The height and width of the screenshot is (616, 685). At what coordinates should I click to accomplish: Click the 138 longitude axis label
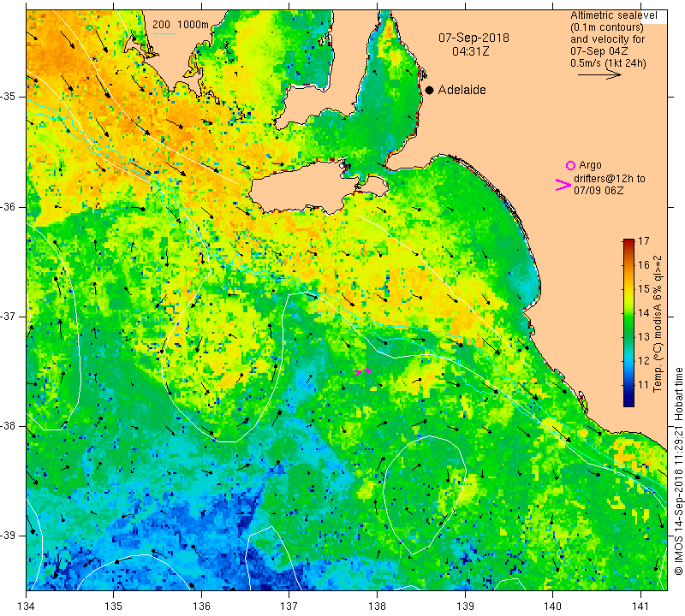377,607
